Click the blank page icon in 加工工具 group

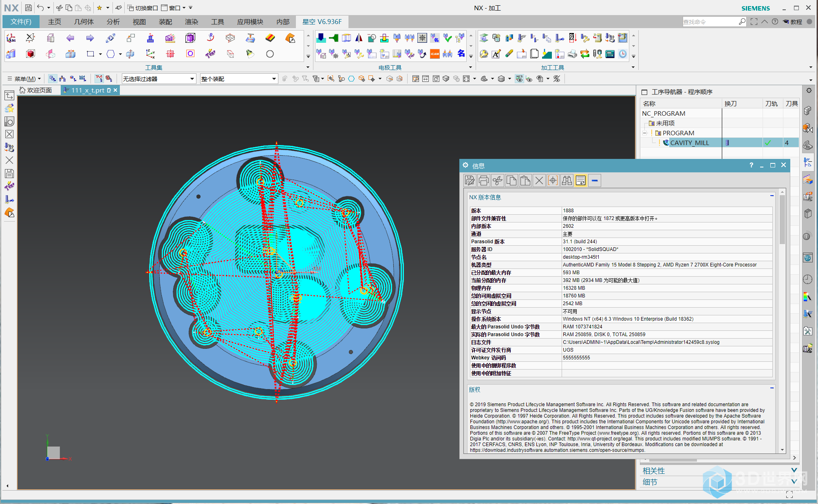pos(534,54)
